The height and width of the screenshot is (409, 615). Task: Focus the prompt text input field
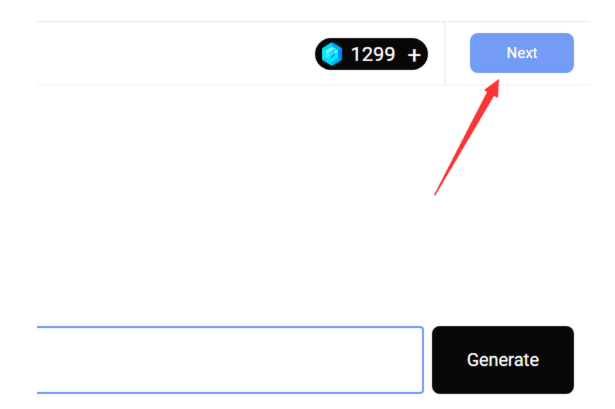pyautogui.click(x=230, y=360)
